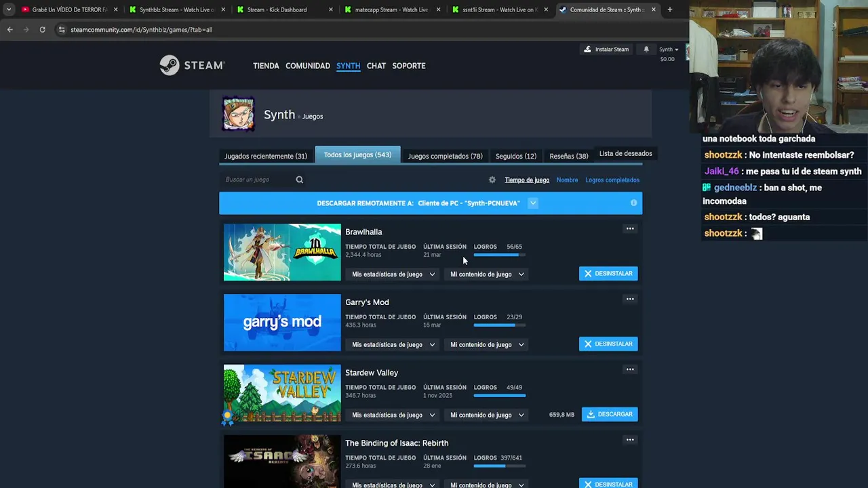Viewport: 868px width, 488px height.
Task: Click the site info icon in address bar
Action: tap(61, 30)
